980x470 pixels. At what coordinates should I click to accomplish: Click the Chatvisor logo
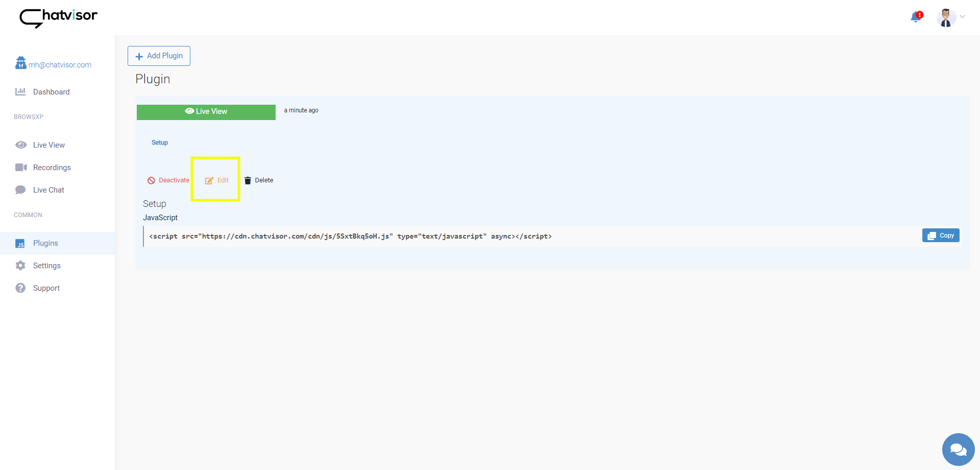click(x=58, y=18)
